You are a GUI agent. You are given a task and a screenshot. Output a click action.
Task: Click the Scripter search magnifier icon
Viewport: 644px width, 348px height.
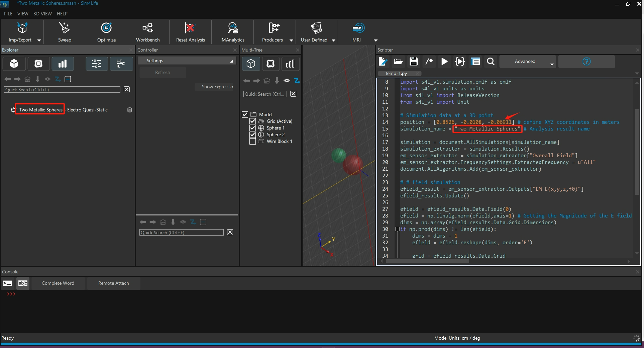tap(491, 62)
